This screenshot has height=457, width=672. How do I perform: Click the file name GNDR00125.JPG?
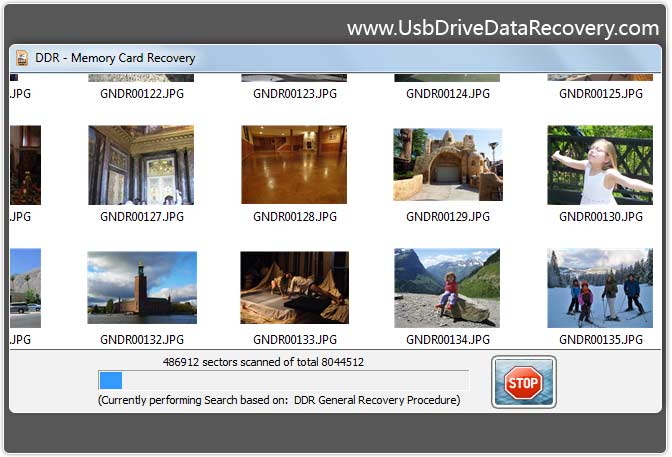click(601, 93)
